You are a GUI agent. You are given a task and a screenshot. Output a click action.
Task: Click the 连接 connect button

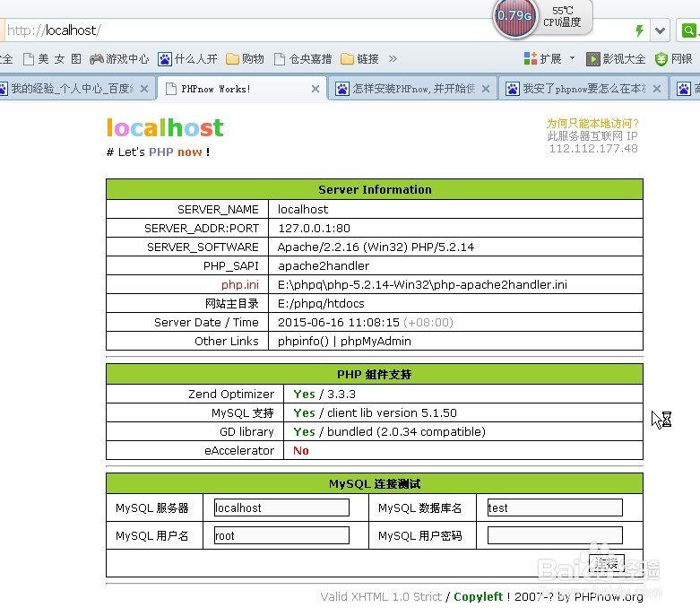click(x=606, y=563)
